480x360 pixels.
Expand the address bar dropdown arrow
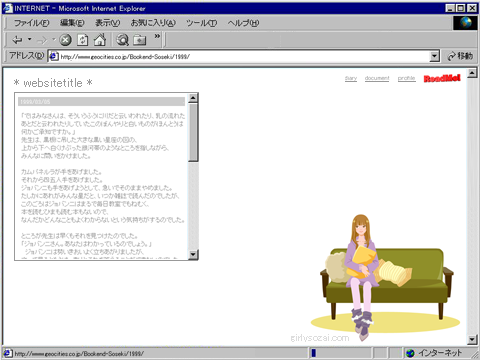click(434, 56)
